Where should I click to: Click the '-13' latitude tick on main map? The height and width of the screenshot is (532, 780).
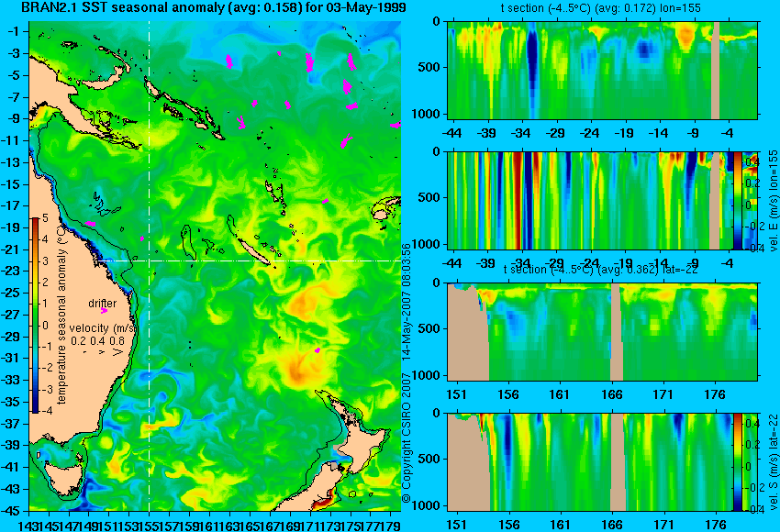pos(13,162)
